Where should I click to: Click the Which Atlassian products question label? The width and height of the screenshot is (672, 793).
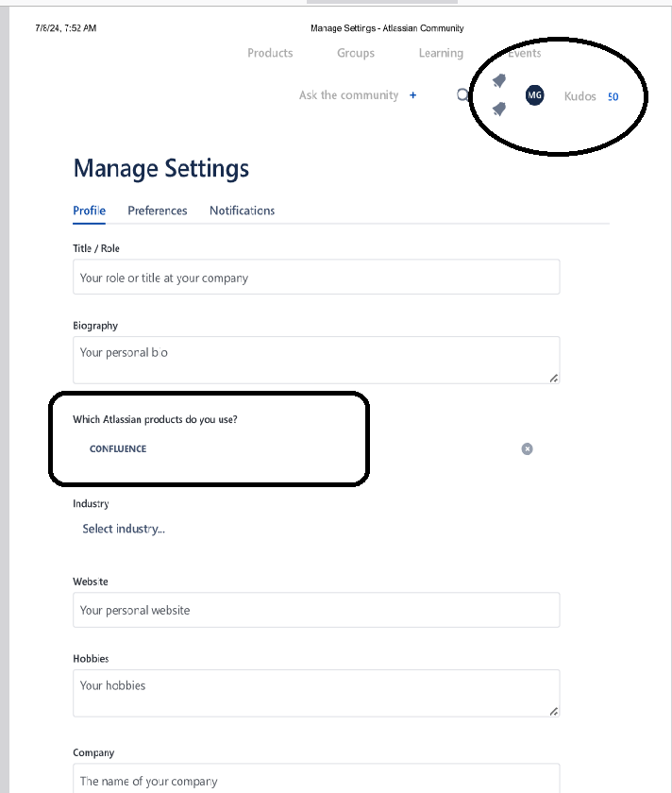click(155, 419)
